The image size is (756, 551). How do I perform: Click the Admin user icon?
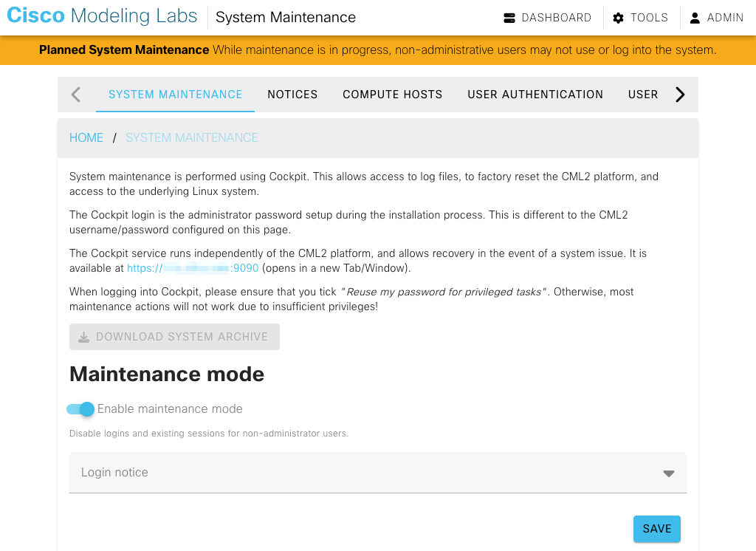695,18
